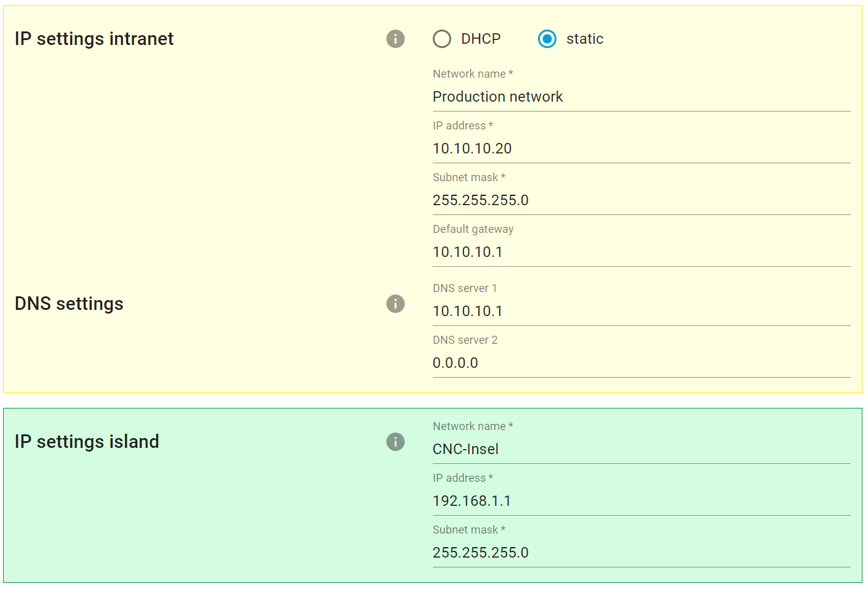Screen dimensions: 868x589
Task: Click the DNS server 2 label
Action: [x=465, y=340]
